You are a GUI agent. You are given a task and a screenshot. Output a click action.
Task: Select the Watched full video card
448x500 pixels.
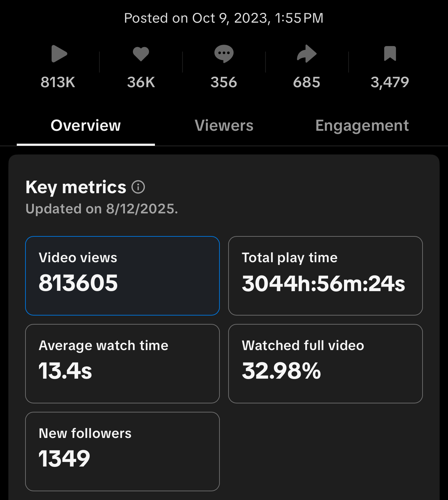[325, 364]
